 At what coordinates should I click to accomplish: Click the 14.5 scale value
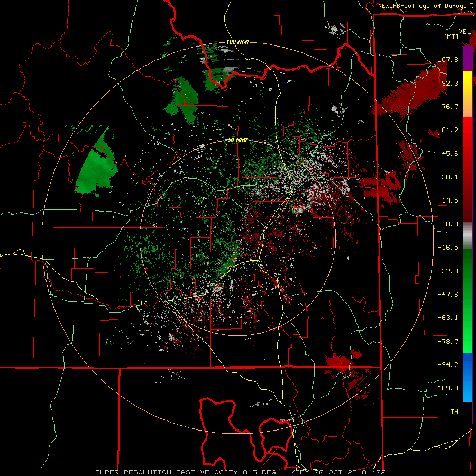pyautogui.click(x=450, y=200)
